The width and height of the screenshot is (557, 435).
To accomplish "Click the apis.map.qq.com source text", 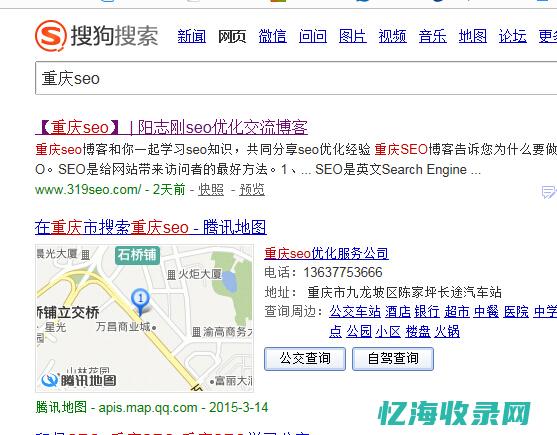I will [148, 408].
